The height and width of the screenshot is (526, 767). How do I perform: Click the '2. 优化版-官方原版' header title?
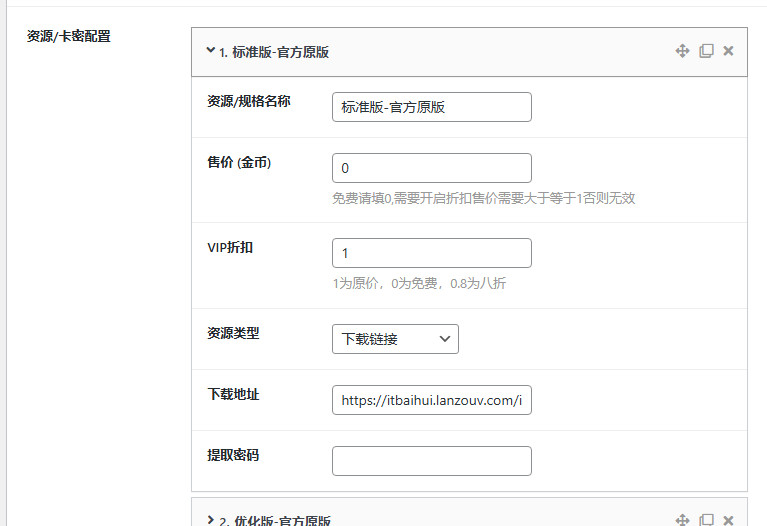(274, 520)
